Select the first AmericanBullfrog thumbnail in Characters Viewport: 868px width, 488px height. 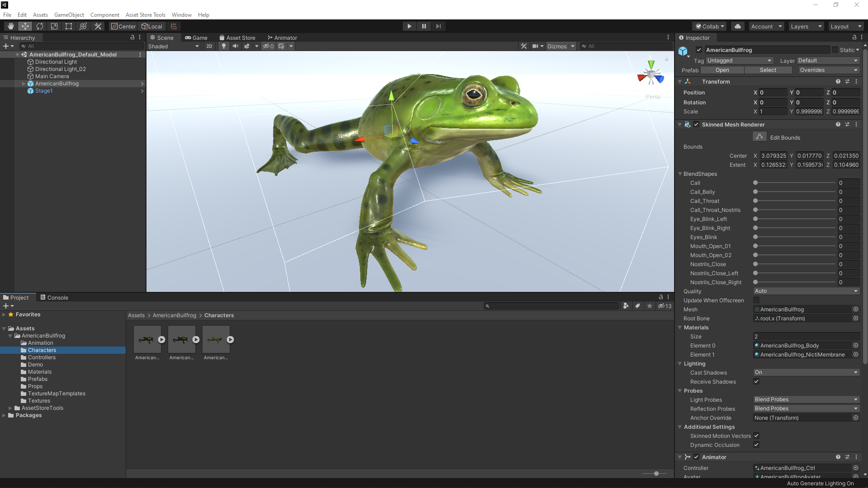click(147, 339)
